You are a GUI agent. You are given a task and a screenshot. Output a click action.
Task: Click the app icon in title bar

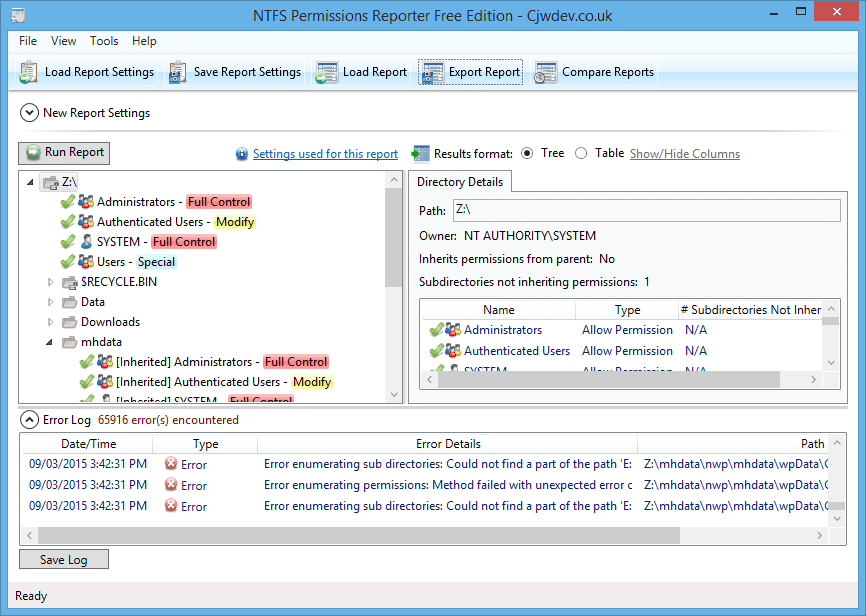18,15
